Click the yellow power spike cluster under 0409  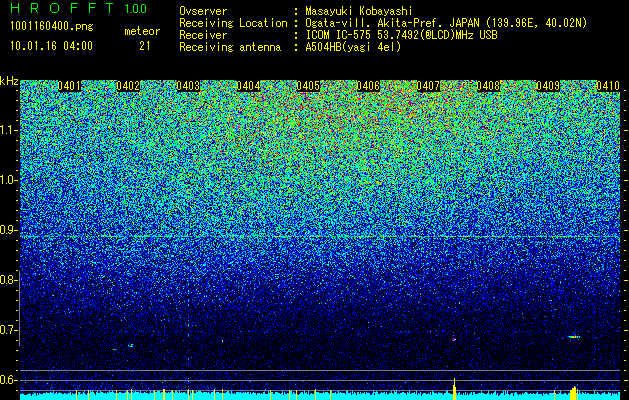click(x=574, y=393)
